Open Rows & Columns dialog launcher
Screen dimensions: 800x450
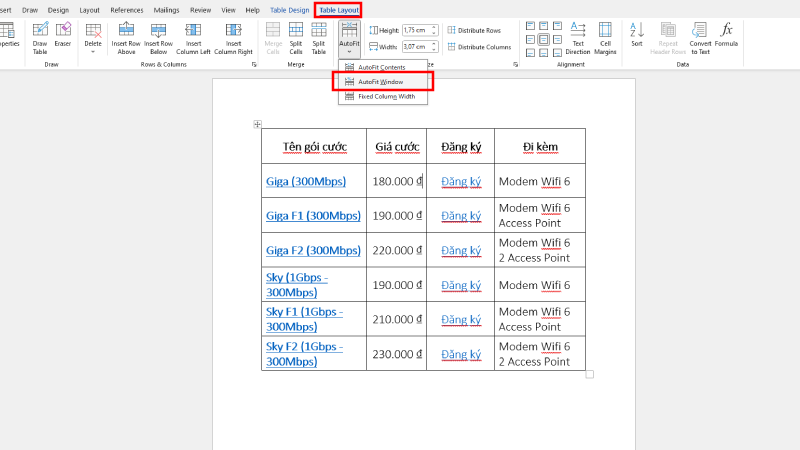[x=254, y=64]
